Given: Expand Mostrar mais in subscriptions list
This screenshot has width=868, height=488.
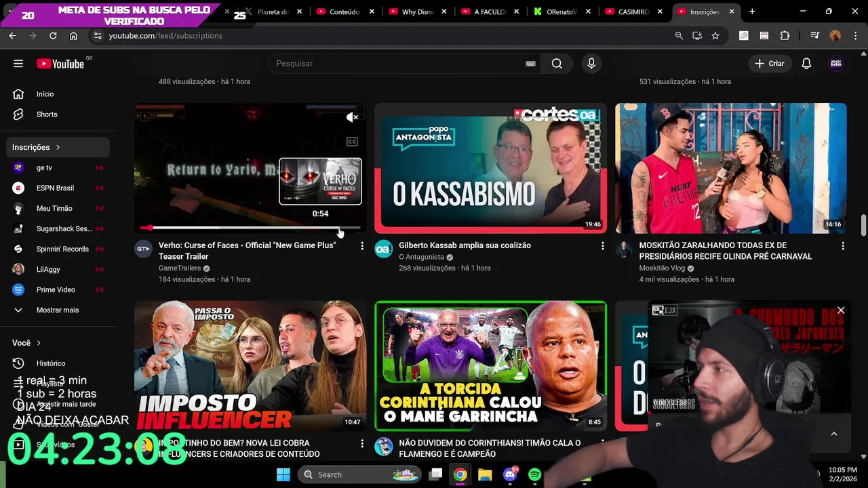Looking at the screenshot, I should pos(58,310).
